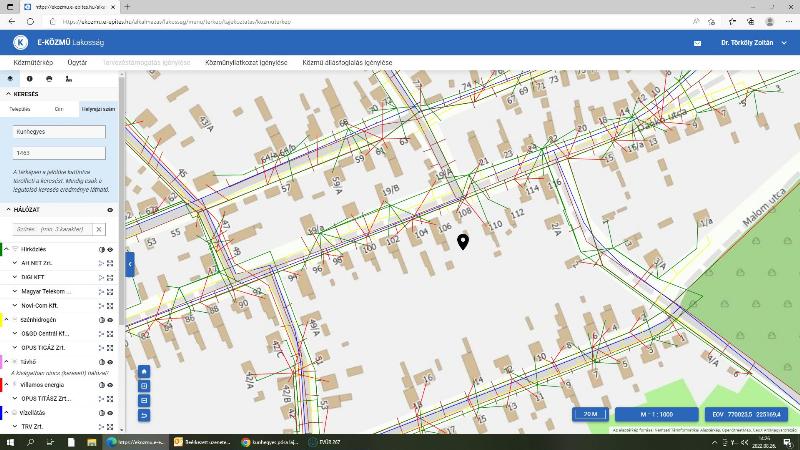The image size is (800, 450).
Task: Open the print tab icon in sidebar
Action: click(x=49, y=79)
